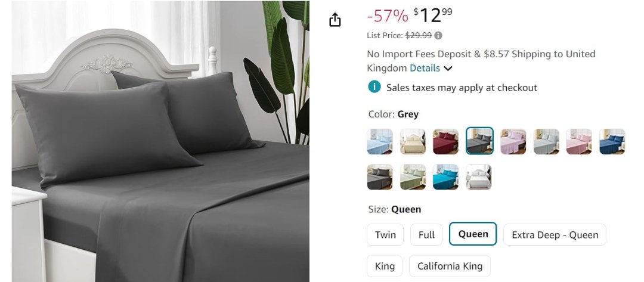
Task: Pick the burgundy red sheet swatch
Action: click(x=446, y=142)
